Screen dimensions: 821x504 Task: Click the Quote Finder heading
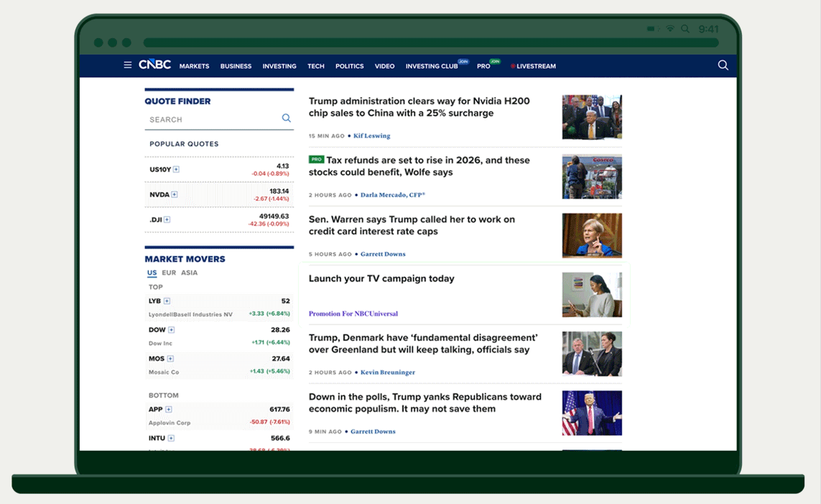click(x=177, y=101)
